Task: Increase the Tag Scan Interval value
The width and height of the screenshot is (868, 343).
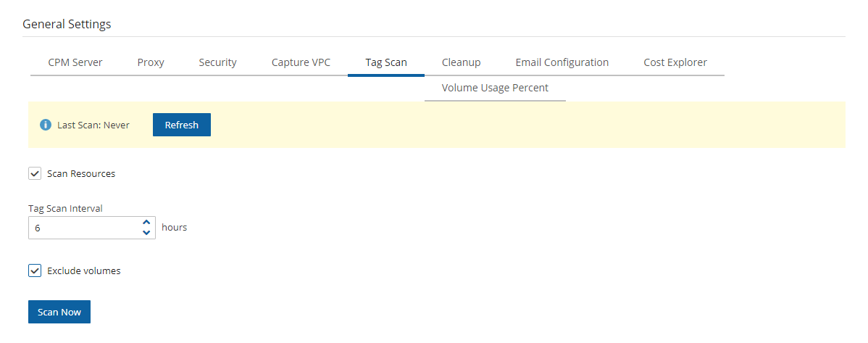Action: [x=146, y=223]
